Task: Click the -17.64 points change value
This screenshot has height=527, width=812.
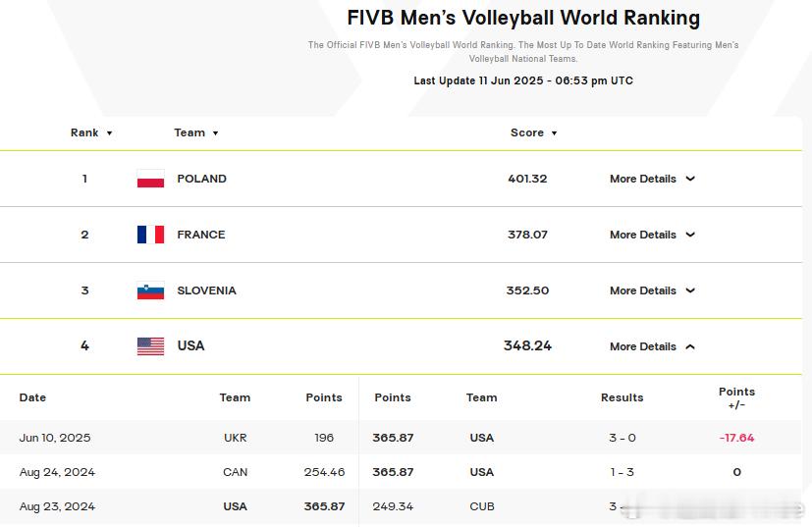Action: click(736, 438)
